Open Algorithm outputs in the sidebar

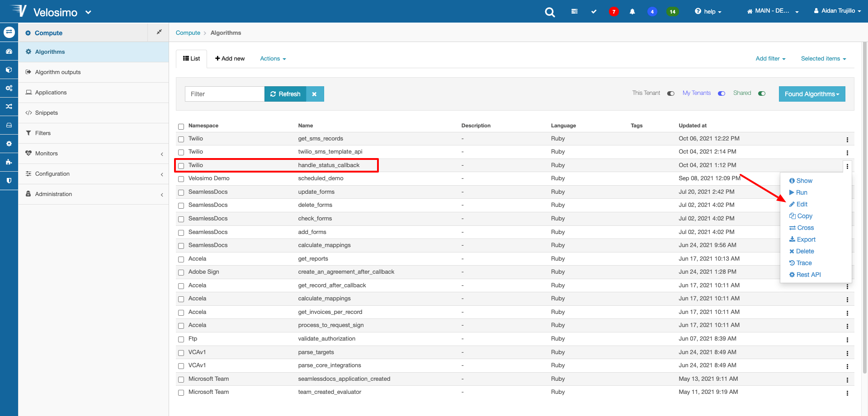tap(94, 72)
